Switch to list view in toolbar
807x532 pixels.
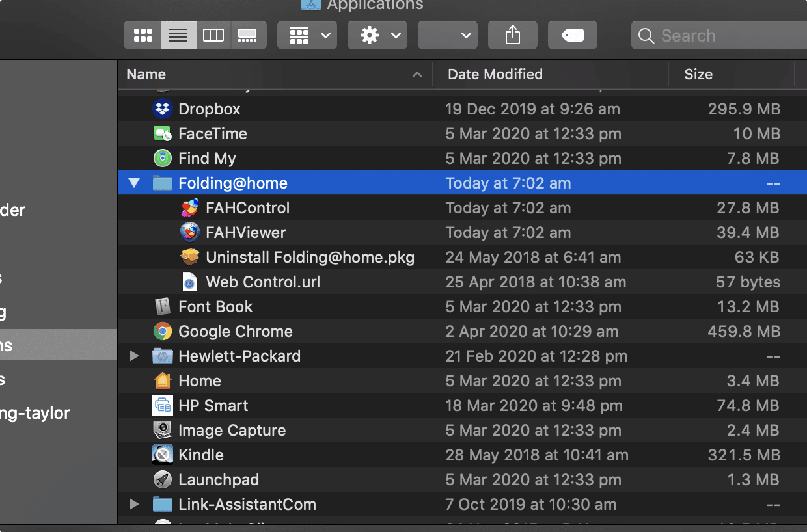tap(178, 35)
